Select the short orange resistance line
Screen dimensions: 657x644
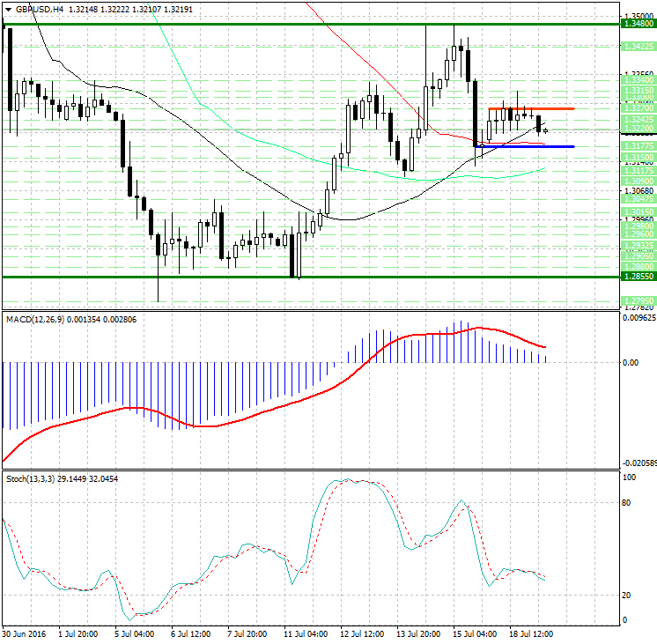531,109
